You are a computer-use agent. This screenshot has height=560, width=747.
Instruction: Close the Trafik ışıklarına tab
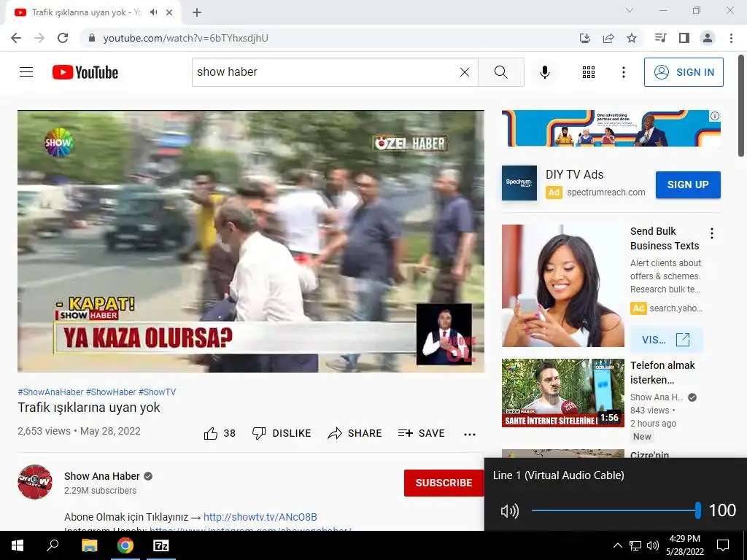pyautogui.click(x=169, y=12)
